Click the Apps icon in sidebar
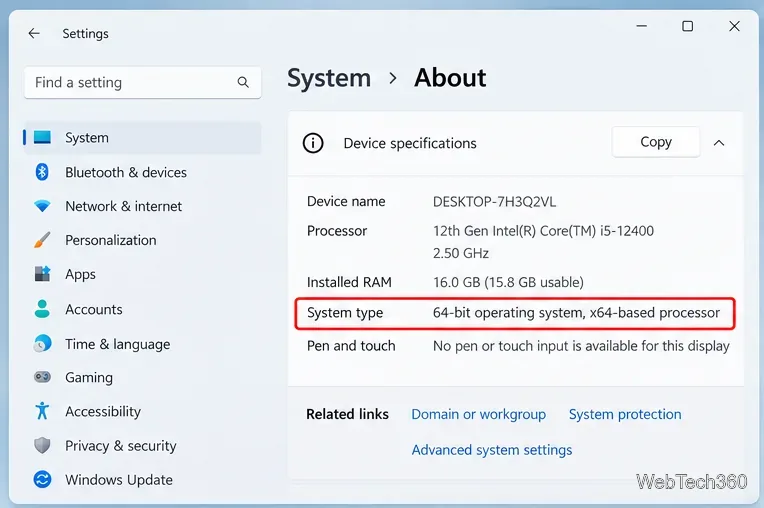Screen dimensions: 764x508 pyautogui.click(x=42, y=274)
